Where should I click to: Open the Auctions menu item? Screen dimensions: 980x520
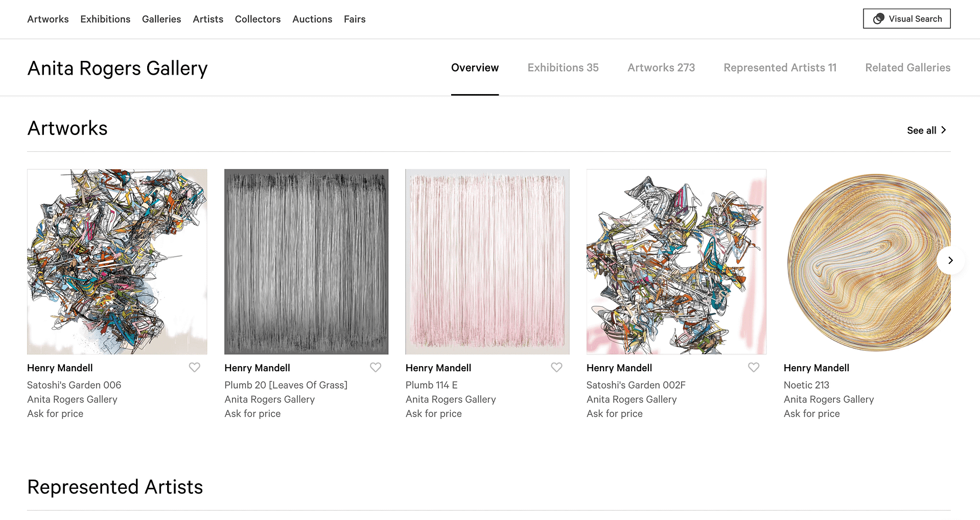pos(312,19)
